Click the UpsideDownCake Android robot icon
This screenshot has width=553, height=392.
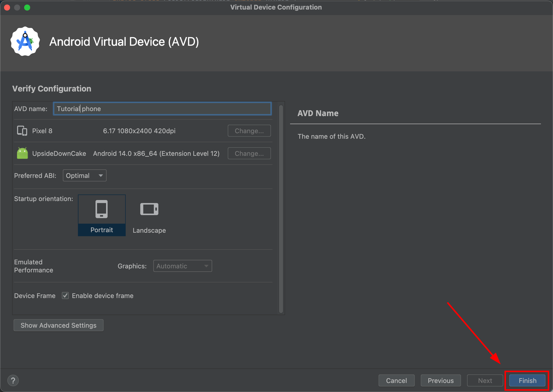(22, 153)
